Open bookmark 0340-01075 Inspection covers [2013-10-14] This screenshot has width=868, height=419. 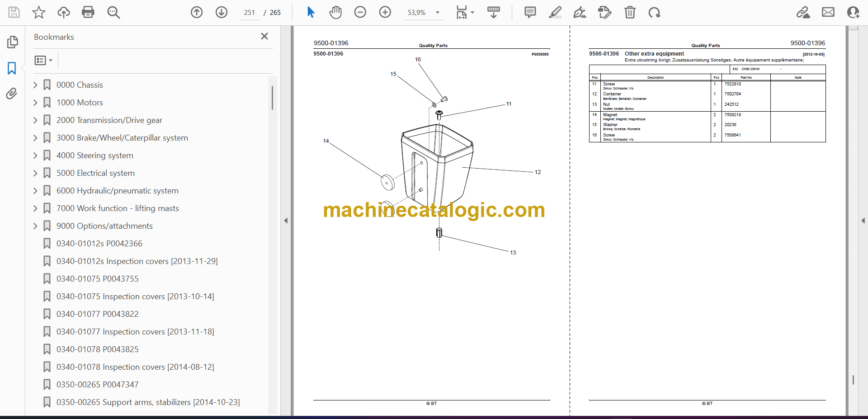(x=135, y=297)
